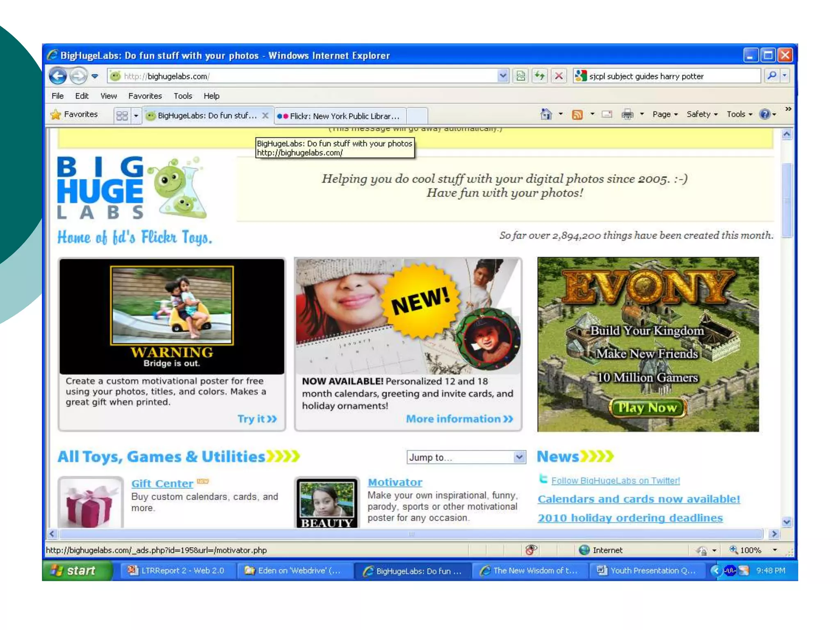Click the search magnifier icon

(772, 76)
